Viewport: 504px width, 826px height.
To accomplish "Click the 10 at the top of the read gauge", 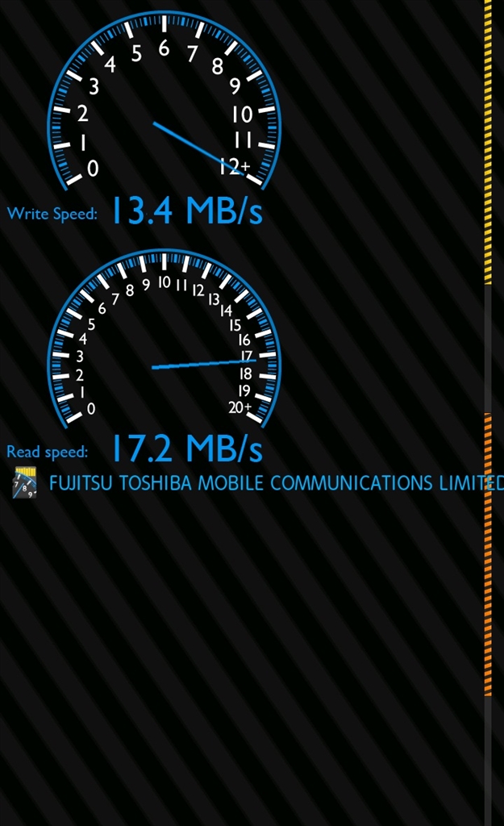I will pyautogui.click(x=165, y=282).
